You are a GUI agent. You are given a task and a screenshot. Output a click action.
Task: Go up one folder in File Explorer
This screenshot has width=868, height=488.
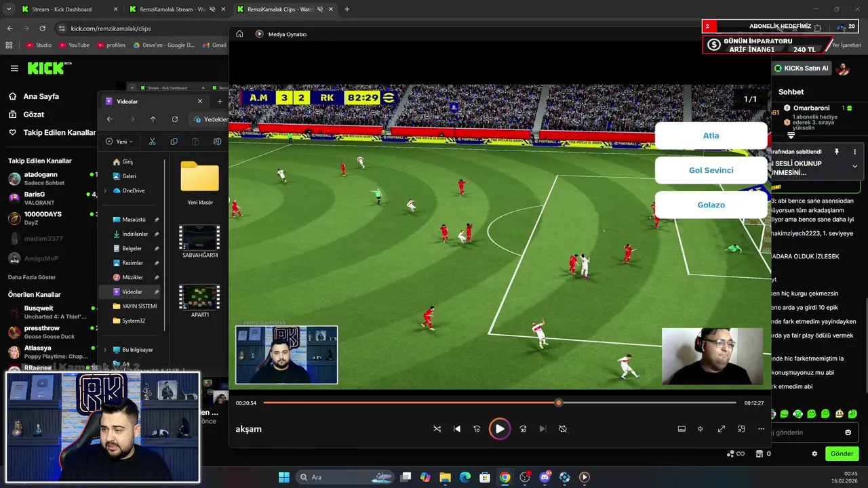tap(153, 119)
